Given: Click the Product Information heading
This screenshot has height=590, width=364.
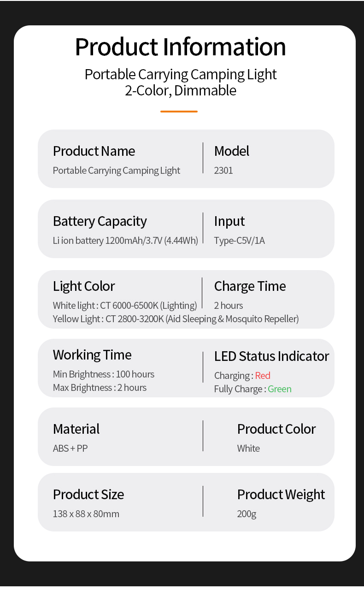Looking at the screenshot, I should [180, 47].
